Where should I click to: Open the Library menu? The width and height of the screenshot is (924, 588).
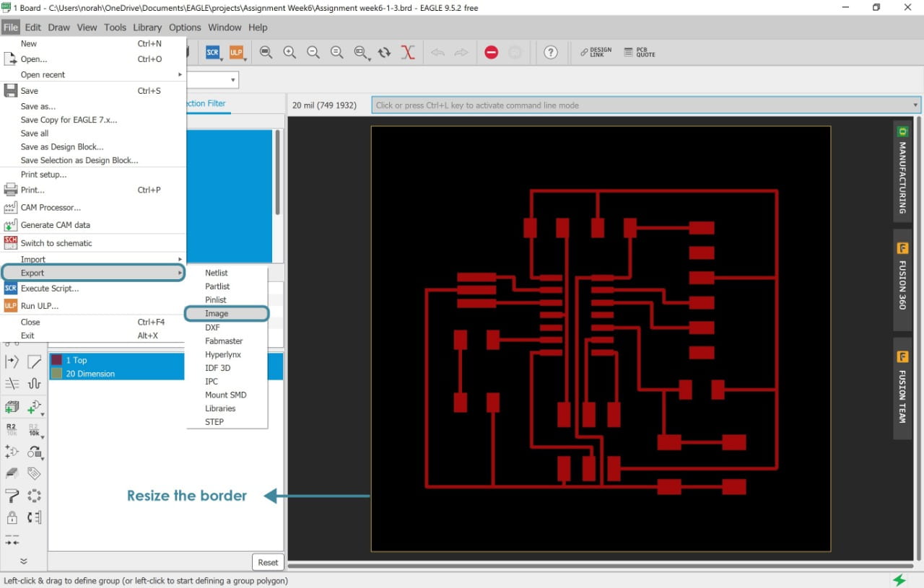point(147,27)
